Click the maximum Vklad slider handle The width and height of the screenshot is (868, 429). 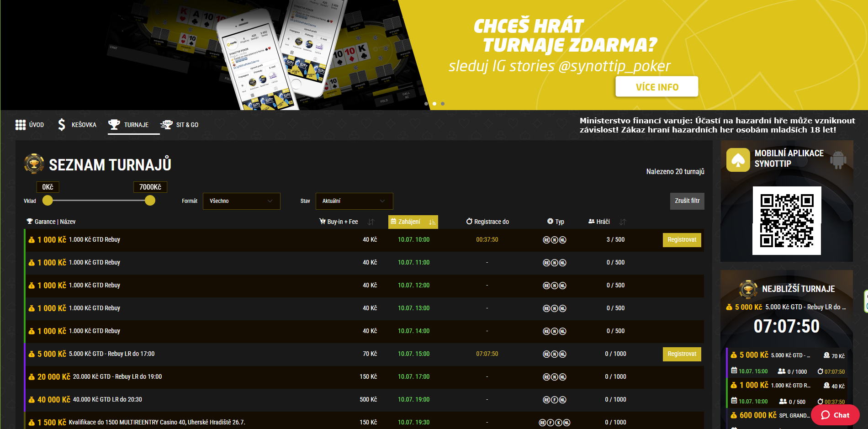coord(150,201)
